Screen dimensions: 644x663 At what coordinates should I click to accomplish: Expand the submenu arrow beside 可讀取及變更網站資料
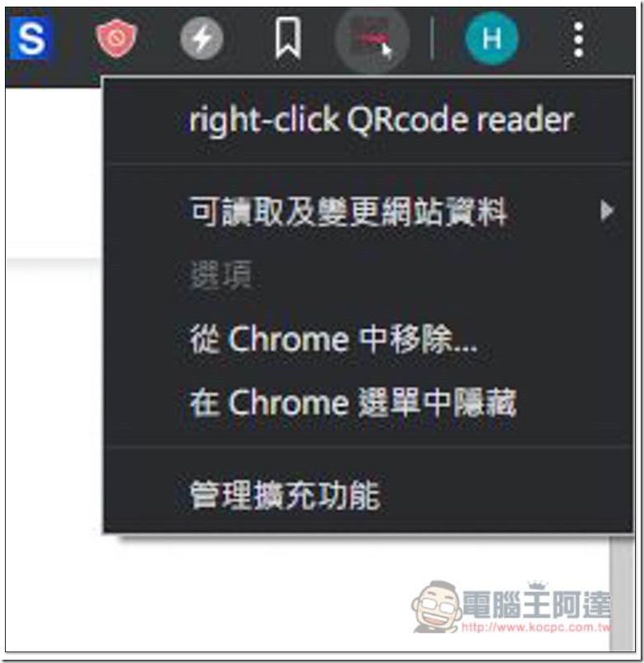[x=607, y=210]
